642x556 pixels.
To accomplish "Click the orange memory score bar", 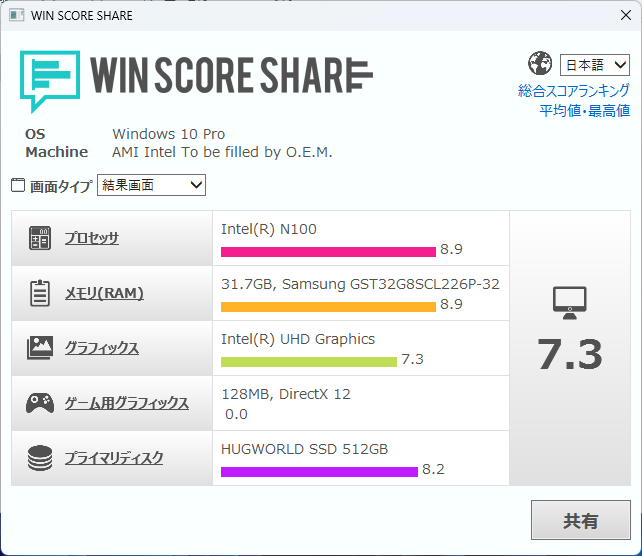I will click(x=328, y=307).
